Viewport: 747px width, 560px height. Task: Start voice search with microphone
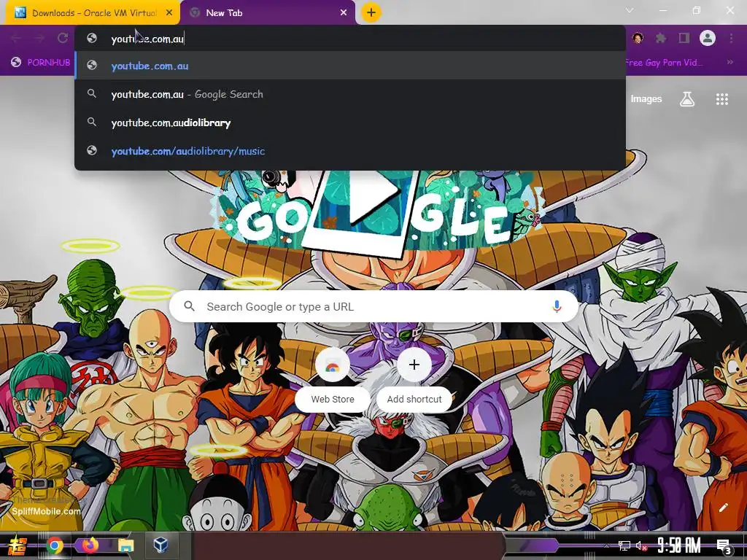[557, 307]
